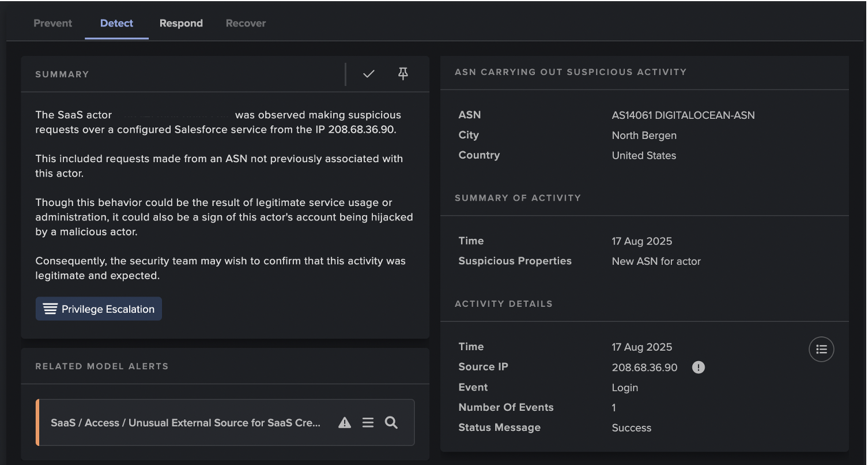Click the tag icon inside Privilege Escalation
Screen dimensions: 868x465
pyautogui.click(x=50, y=308)
